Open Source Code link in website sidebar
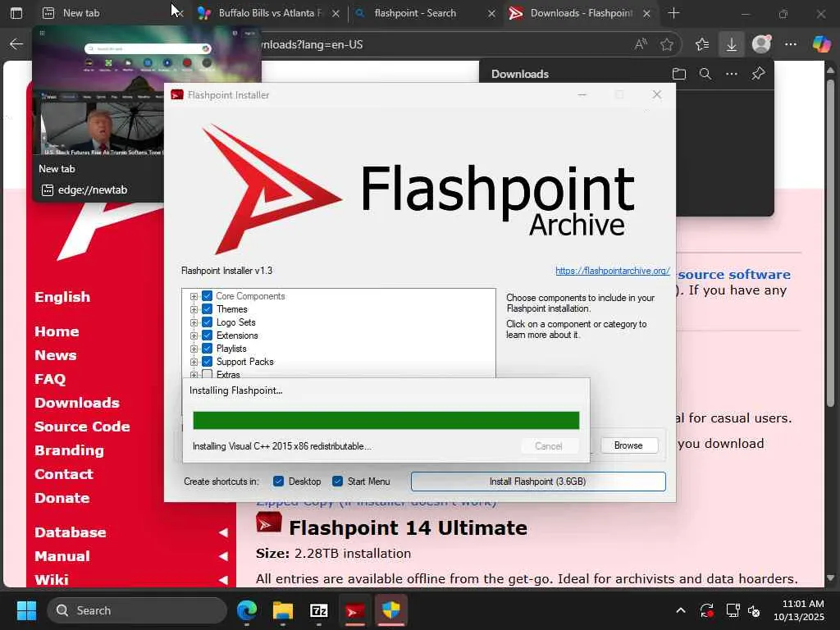 [x=83, y=427]
